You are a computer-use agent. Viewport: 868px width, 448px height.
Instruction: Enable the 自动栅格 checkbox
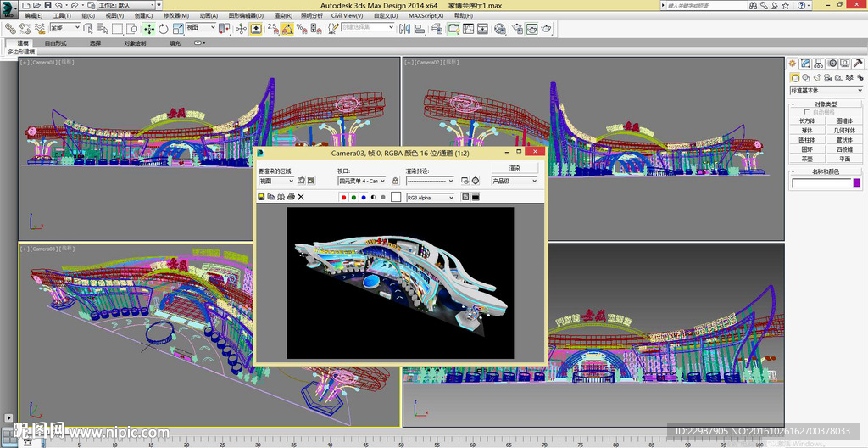coord(806,112)
